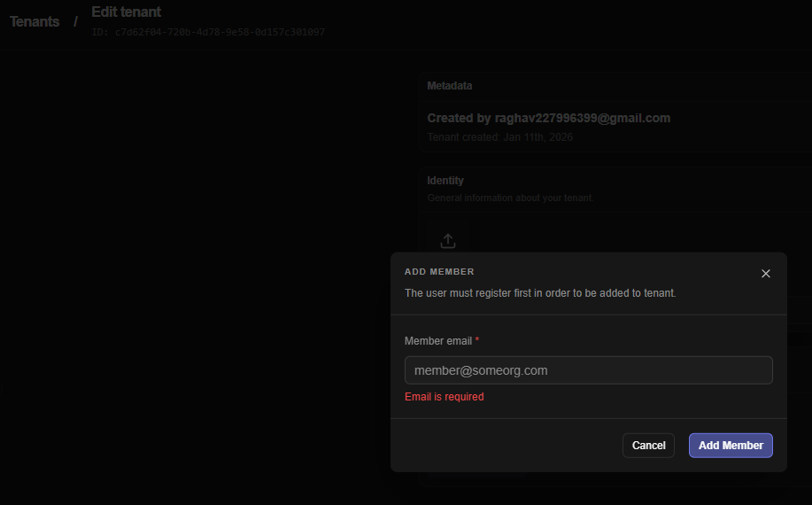This screenshot has height=505, width=812.
Task: Click the Identity section heading
Action: (x=445, y=181)
